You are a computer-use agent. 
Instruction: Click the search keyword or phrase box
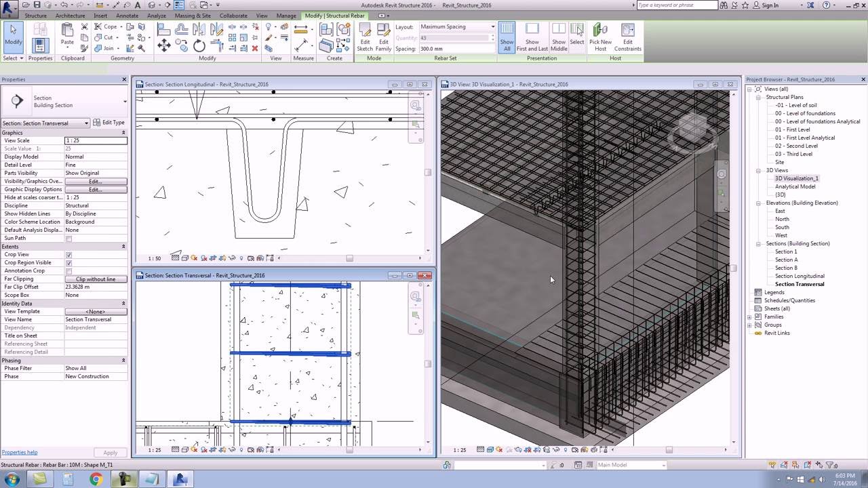pyautogui.click(x=677, y=5)
